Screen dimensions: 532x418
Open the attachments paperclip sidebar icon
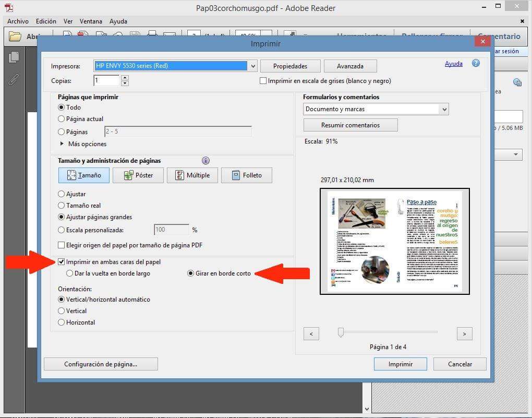[x=14, y=80]
